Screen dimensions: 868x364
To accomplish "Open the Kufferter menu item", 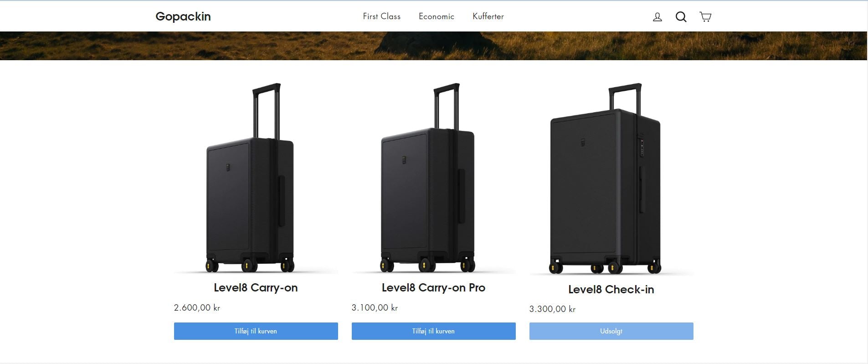I will [488, 16].
